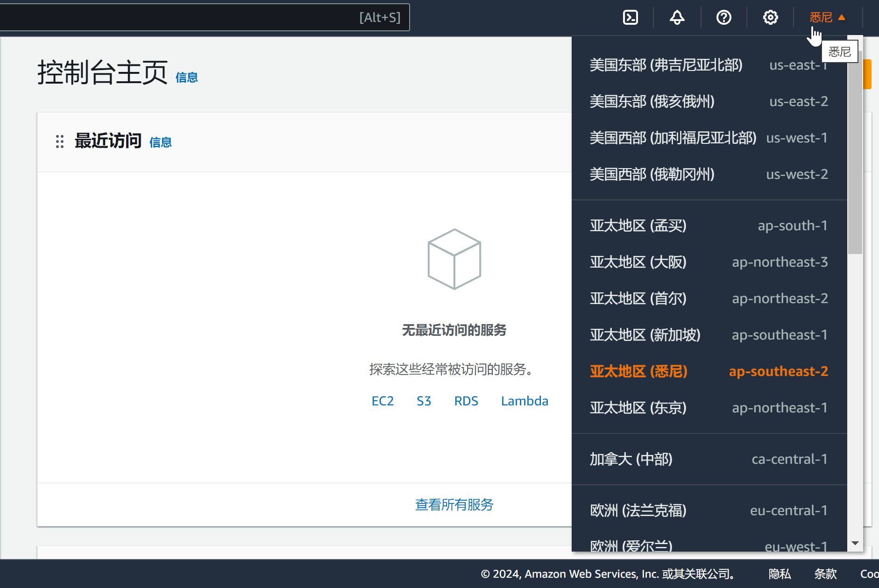Choose 亚太地区 (孟买) ap-south-1
879x588 pixels.
click(709, 226)
